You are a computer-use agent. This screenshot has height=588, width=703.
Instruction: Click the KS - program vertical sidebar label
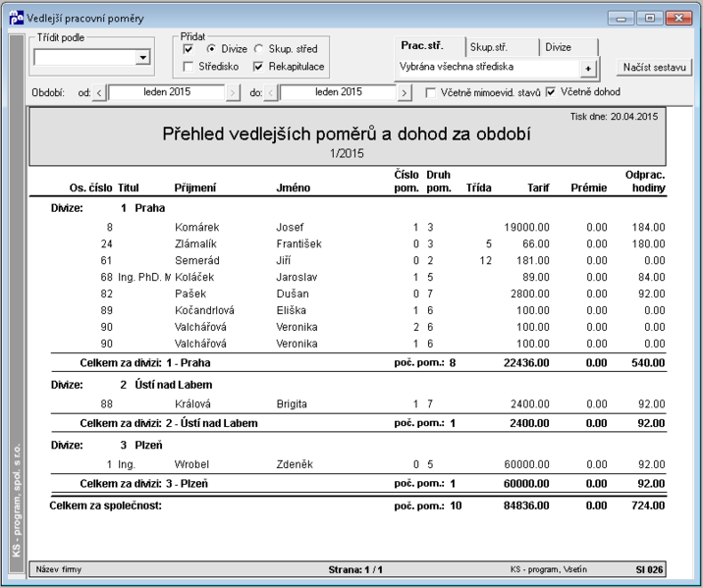coord(17,501)
